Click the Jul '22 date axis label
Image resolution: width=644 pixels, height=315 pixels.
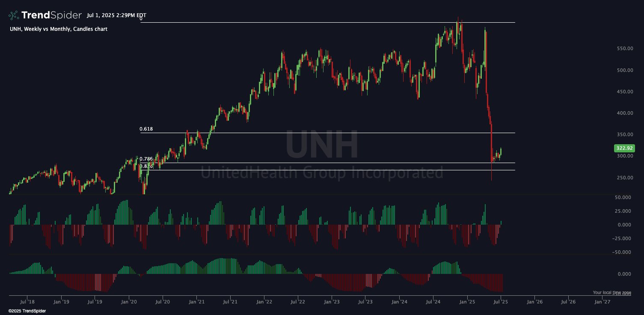click(298, 302)
